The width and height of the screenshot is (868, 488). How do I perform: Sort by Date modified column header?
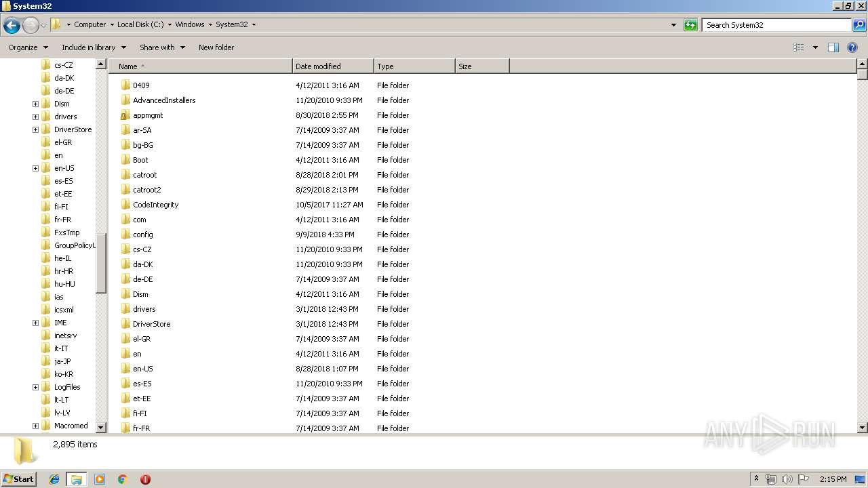coord(333,66)
